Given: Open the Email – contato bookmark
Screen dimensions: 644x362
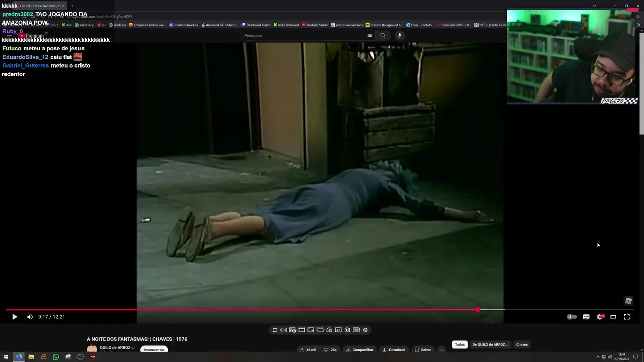Looking at the screenshot, I should (419, 25).
